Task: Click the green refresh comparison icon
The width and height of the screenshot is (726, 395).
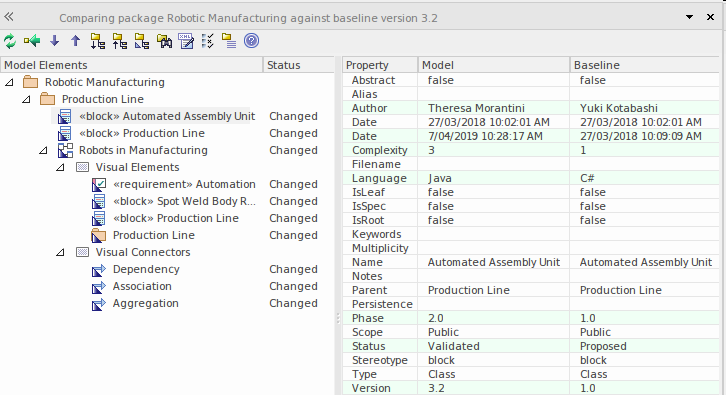Action: tap(10, 41)
